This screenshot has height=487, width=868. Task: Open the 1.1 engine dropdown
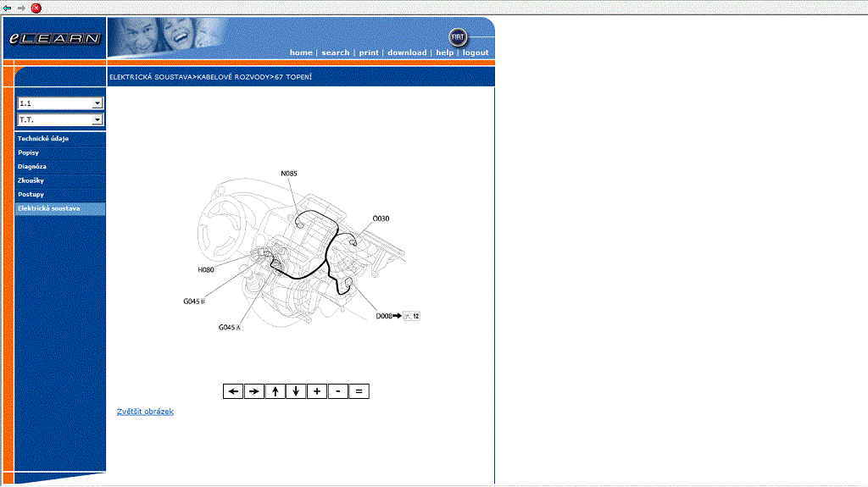(x=97, y=103)
